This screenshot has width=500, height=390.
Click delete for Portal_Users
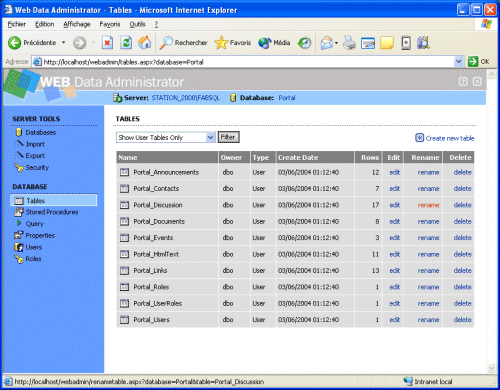(x=463, y=320)
